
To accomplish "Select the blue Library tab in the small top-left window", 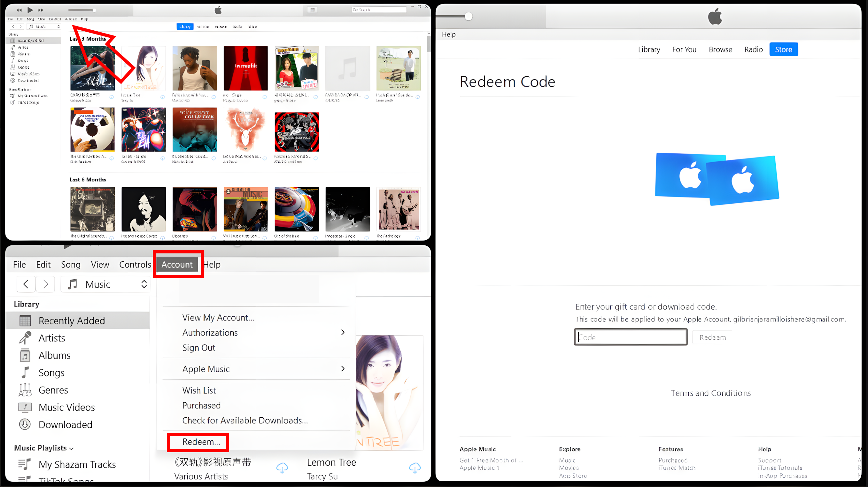I will tap(185, 26).
